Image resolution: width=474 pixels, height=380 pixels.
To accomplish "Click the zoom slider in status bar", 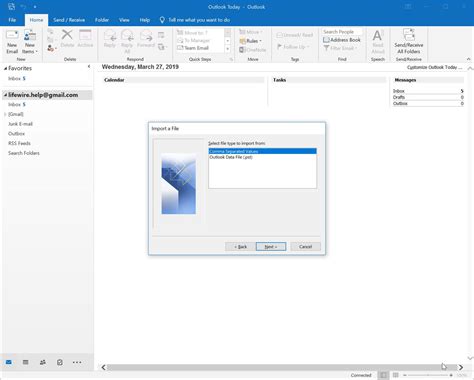I will 428,375.
